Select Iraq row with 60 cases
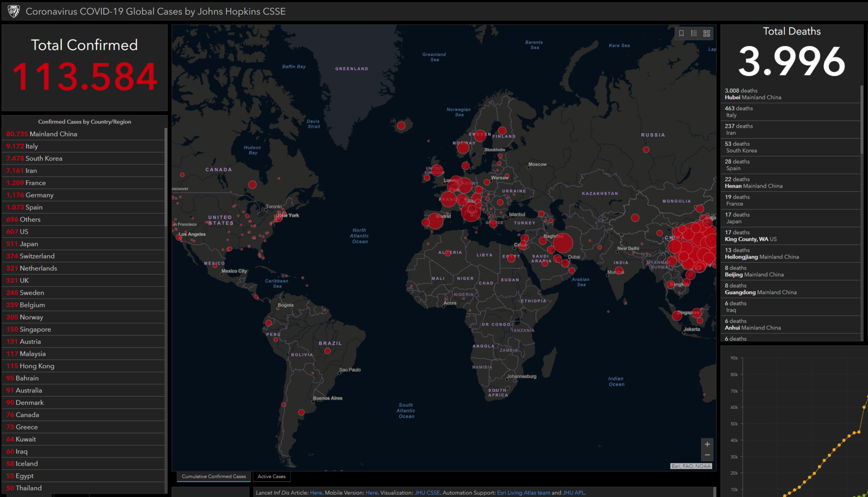Image resolution: width=868 pixels, height=497 pixels. 83,451
